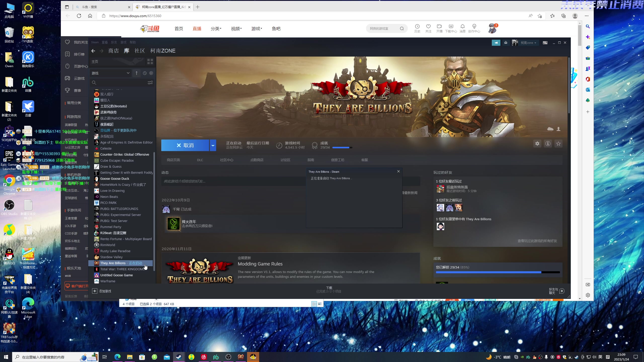Open game settings gear for They Are Billions
644x362 pixels.
coord(537,144)
